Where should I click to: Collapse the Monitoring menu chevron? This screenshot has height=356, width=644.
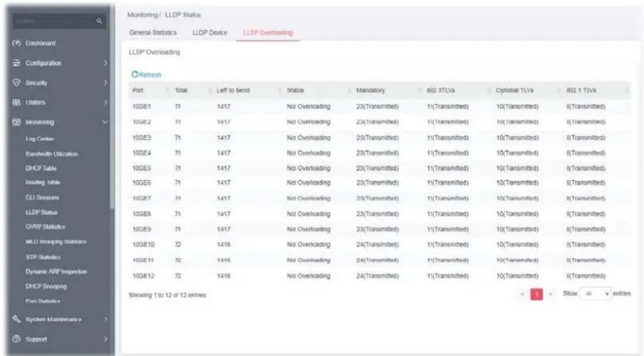(x=105, y=122)
